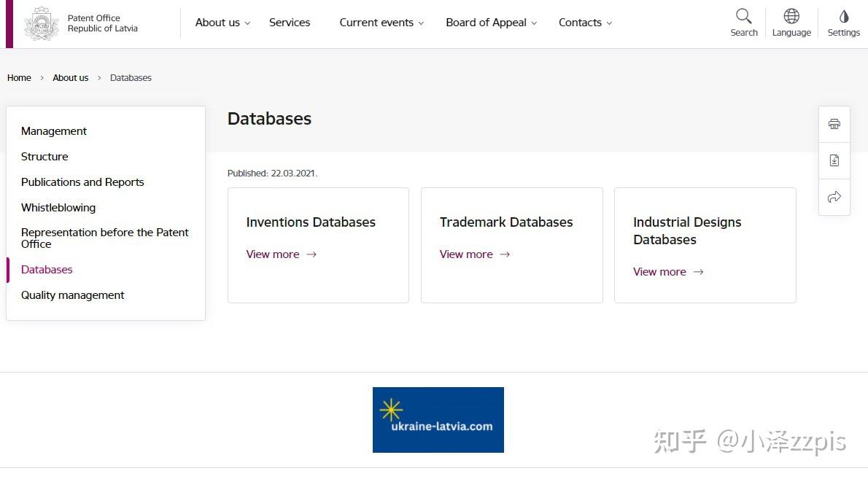
Task: Expand the Board of Appeal dropdown
Action: 491,23
